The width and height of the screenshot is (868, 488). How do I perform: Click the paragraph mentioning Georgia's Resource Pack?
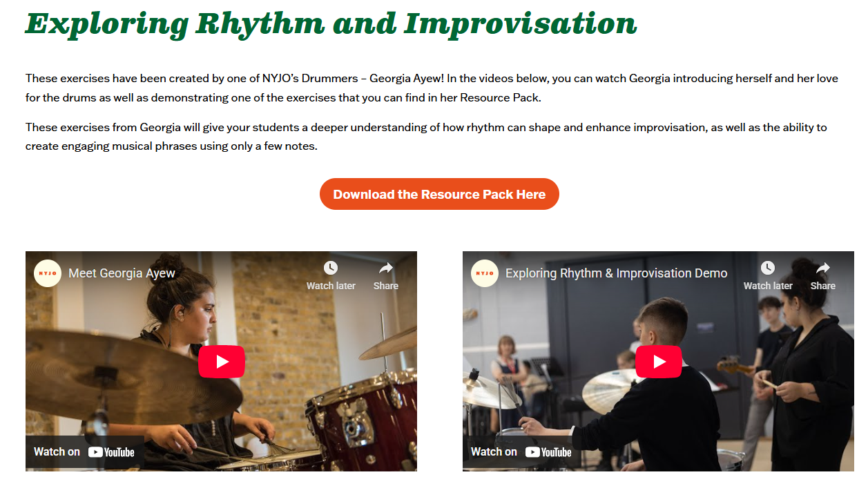432,88
